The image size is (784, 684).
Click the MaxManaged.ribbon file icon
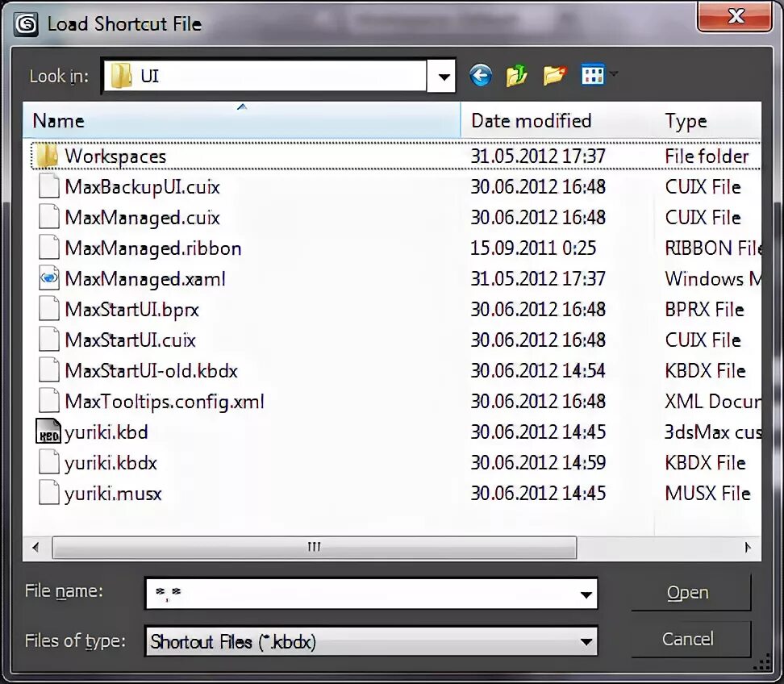tap(49, 248)
